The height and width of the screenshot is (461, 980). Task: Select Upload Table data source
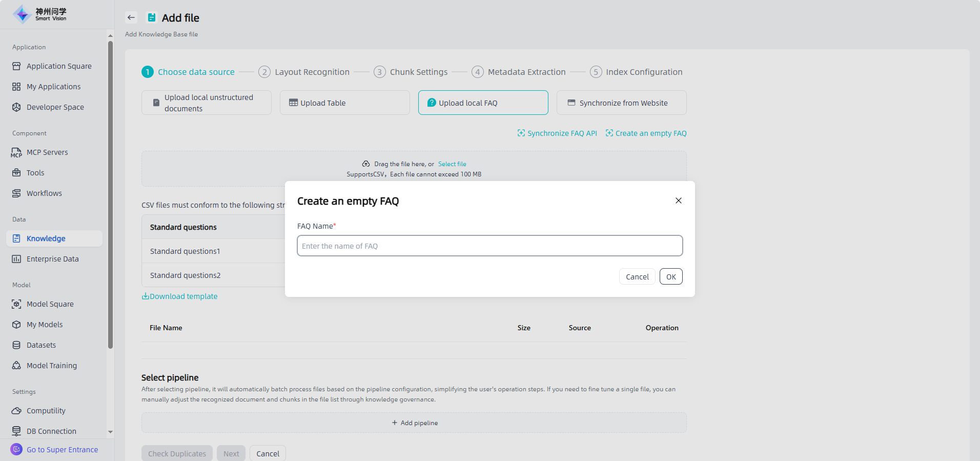click(344, 103)
